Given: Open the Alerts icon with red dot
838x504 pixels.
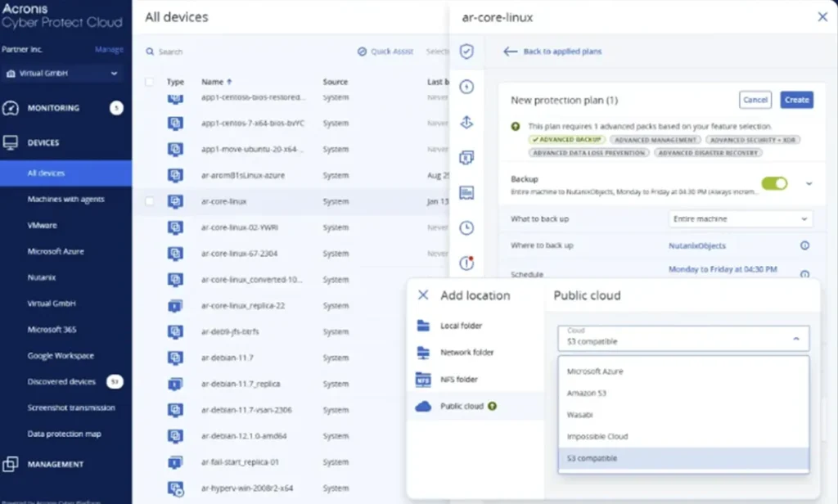Looking at the screenshot, I should pyautogui.click(x=466, y=263).
